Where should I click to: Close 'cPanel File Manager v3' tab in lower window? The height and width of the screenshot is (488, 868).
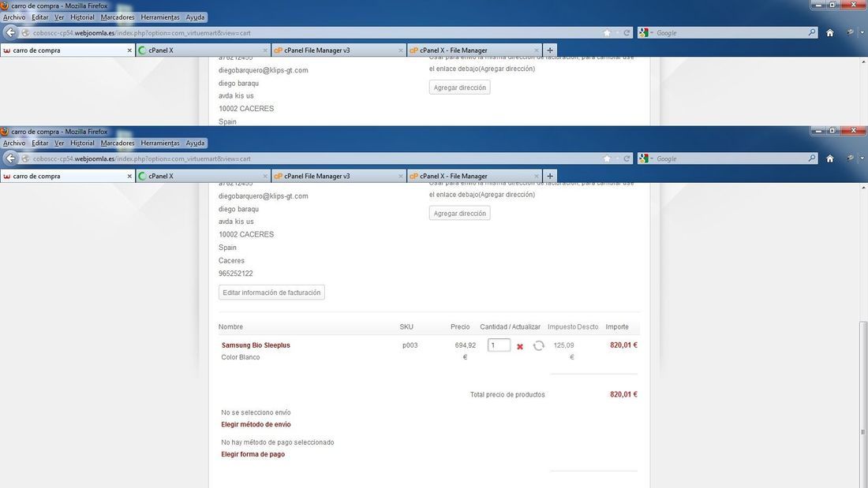400,176
